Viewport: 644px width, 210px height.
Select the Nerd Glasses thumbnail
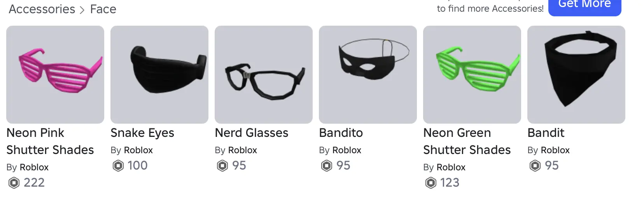264,75
